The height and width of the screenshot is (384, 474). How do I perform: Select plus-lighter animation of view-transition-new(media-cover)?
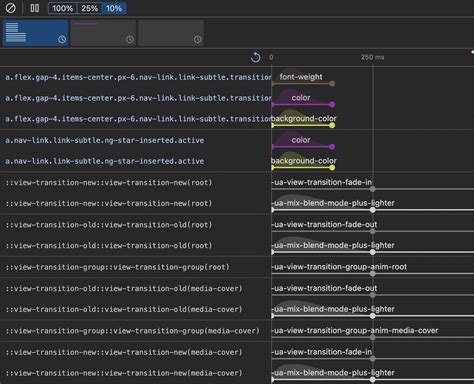333,373
